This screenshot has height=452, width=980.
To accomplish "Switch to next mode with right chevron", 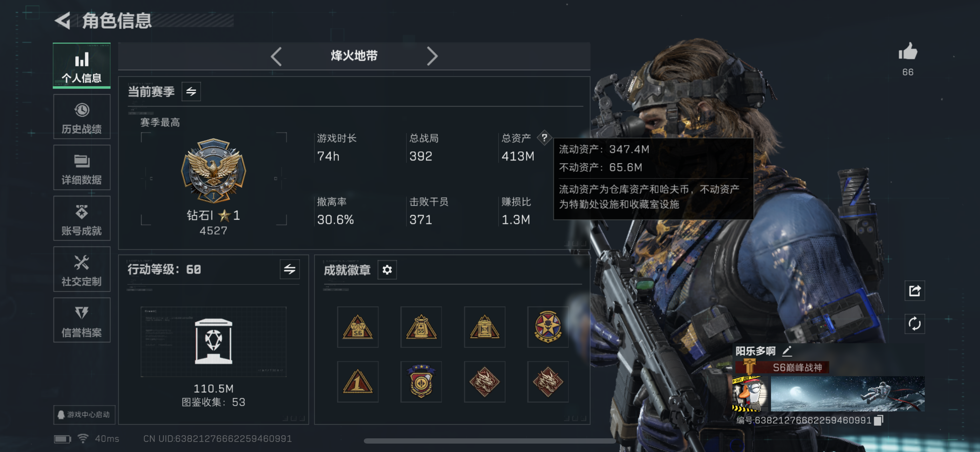I will (x=432, y=56).
